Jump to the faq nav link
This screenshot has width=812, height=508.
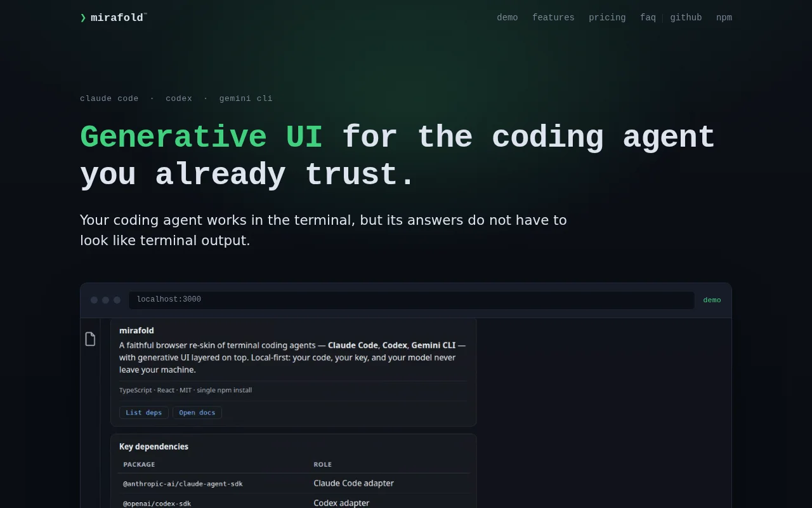click(x=648, y=18)
